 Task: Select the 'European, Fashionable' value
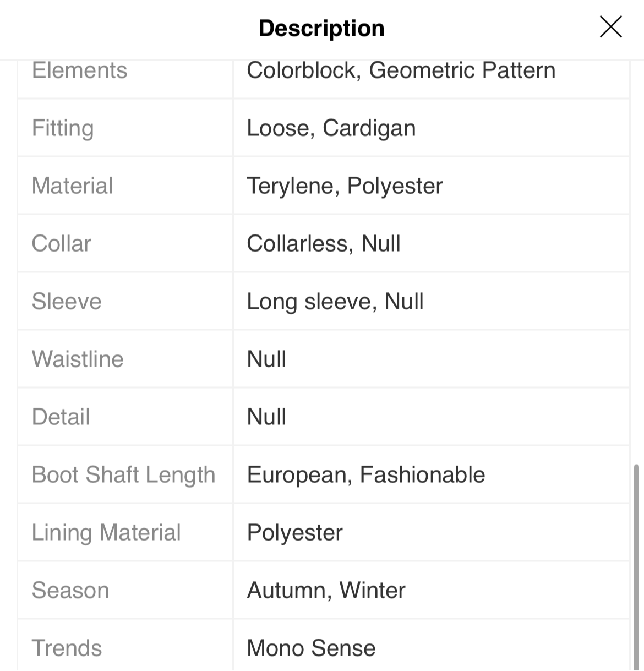click(366, 475)
